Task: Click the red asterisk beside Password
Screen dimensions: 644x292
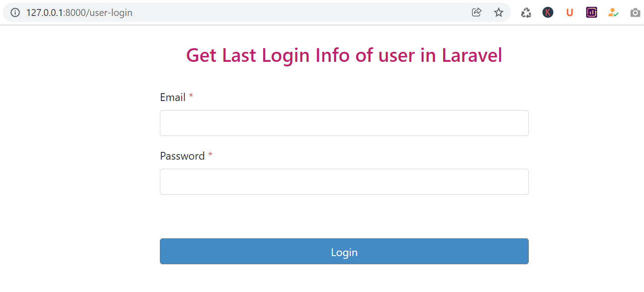Action: 210,156
